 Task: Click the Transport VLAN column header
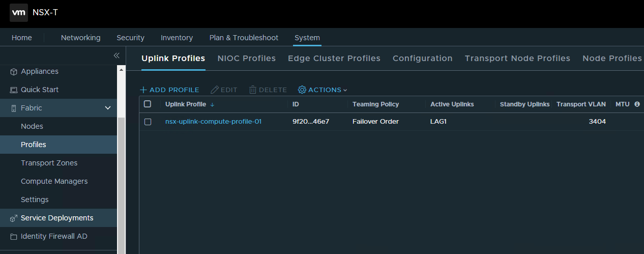(x=581, y=104)
